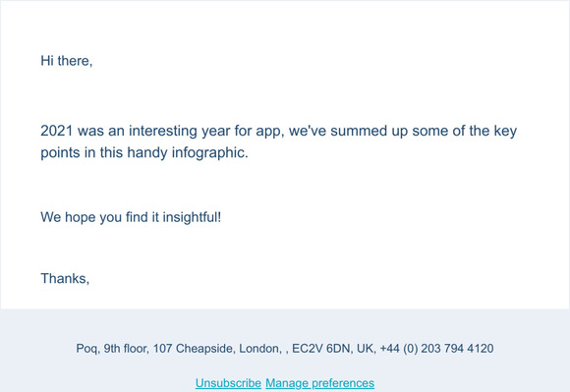Click 'summed up' in the main paragraph
570x392 pixels.
pyautogui.click(x=369, y=131)
